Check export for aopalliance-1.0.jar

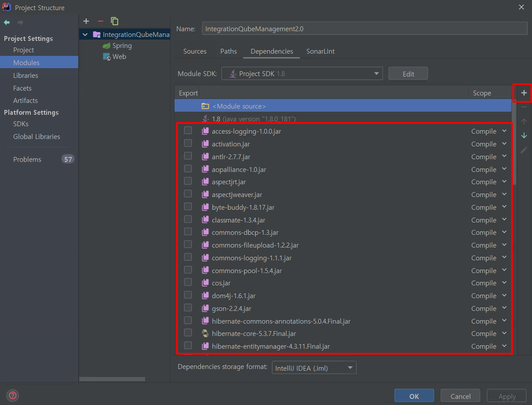188,169
